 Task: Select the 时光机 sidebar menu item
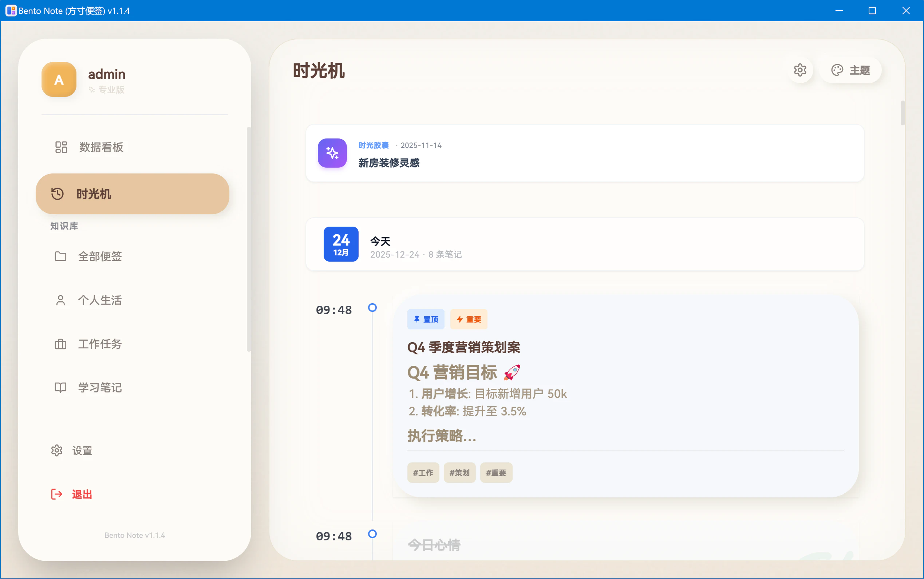(x=133, y=194)
